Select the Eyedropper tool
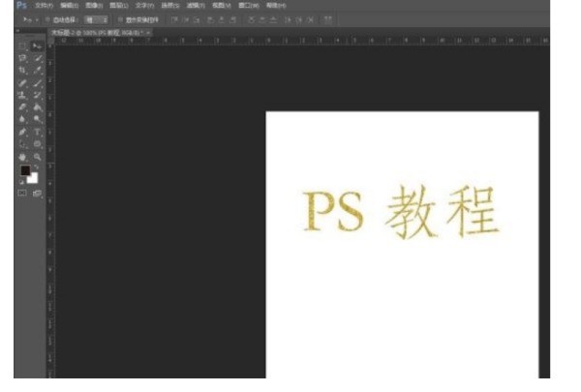This screenshot has width=581, height=392. click(x=37, y=71)
